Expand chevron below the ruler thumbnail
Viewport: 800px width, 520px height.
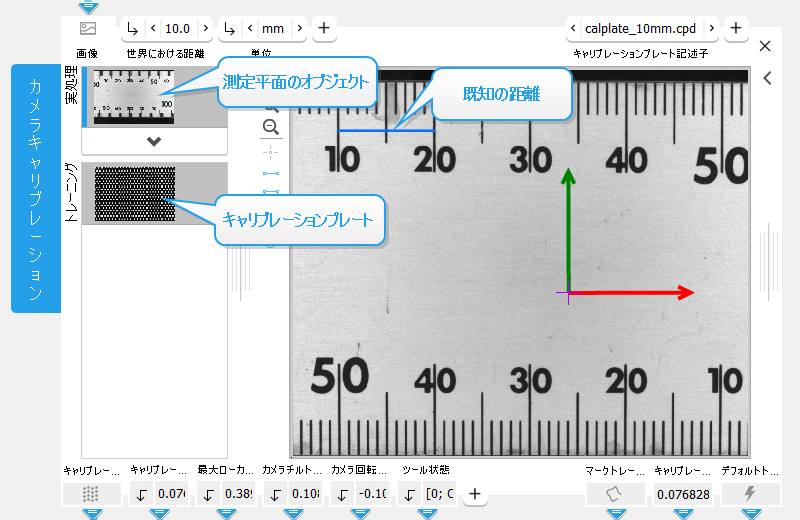[153, 141]
